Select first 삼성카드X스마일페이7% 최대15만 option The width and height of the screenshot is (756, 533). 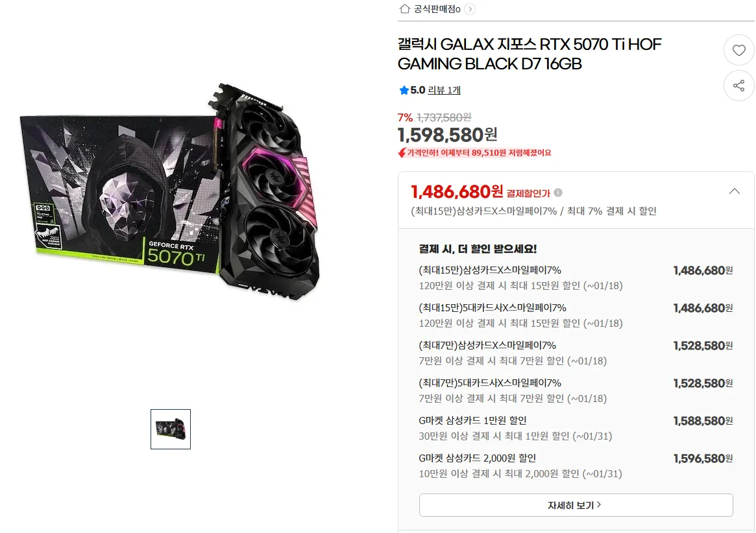[576, 278]
